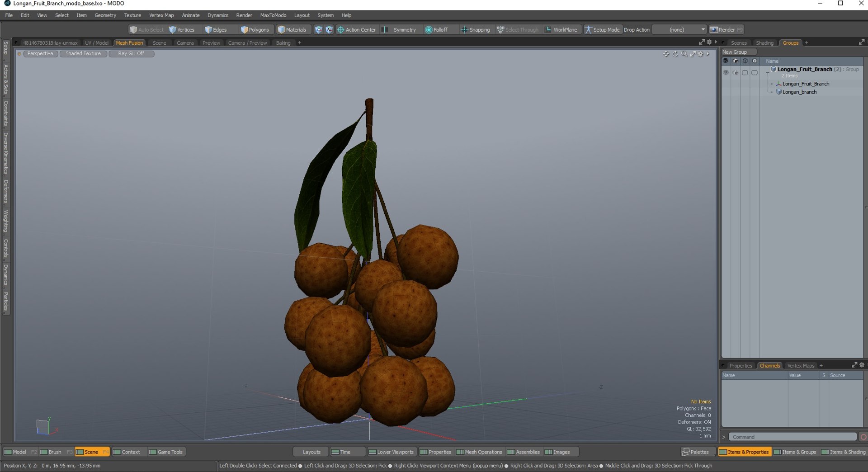Screen dimensions: 868x472
Task: Click the Command input field
Action: coord(793,437)
